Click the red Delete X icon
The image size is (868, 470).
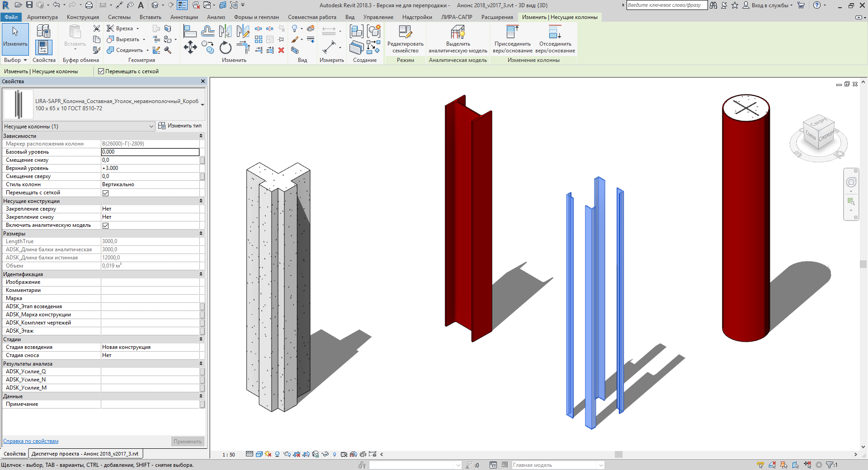click(281, 50)
